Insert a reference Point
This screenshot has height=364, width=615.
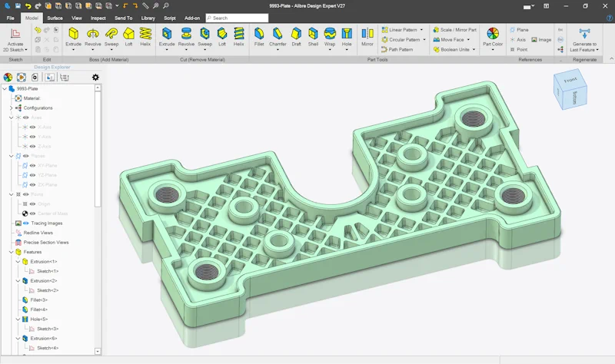pyautogui.click(x=518, y=49)
